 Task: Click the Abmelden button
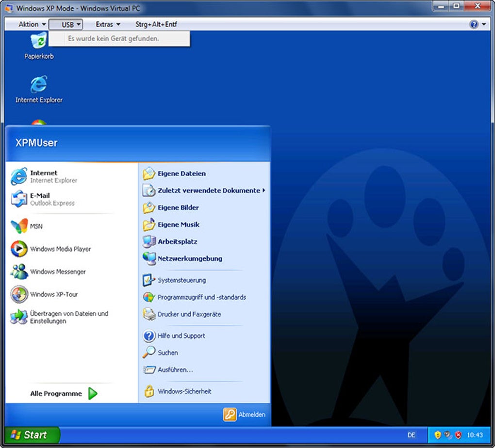(245, 415)
